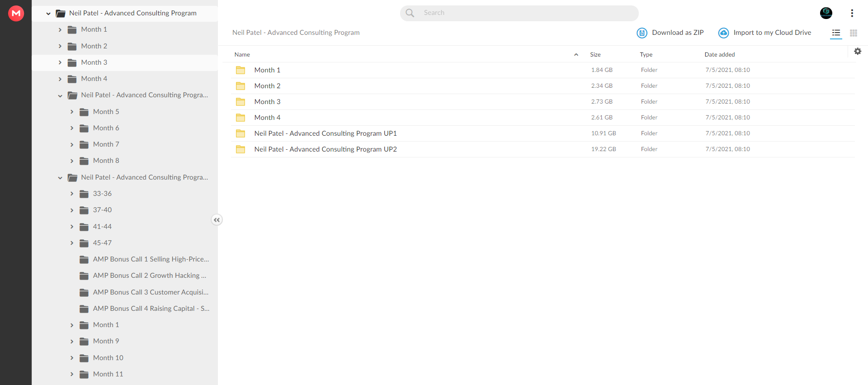868x385 pixels.
Task: Collapse the root Neil Patel tree folder
Action: (x=48, y=14)
